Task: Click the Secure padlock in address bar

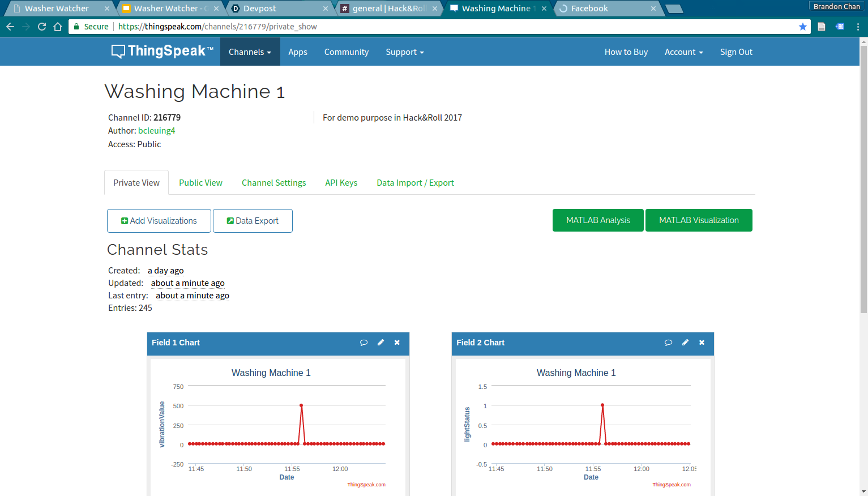Action: tap(76, 27)
